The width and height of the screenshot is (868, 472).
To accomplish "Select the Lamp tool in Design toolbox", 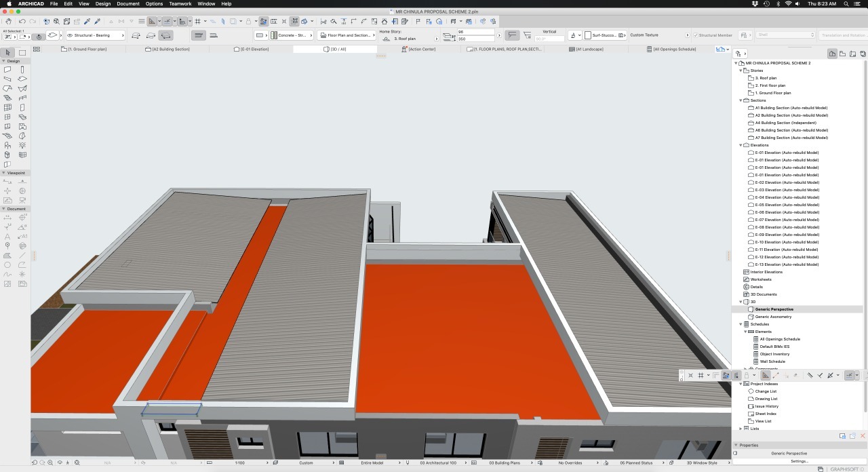I will 22,145.
